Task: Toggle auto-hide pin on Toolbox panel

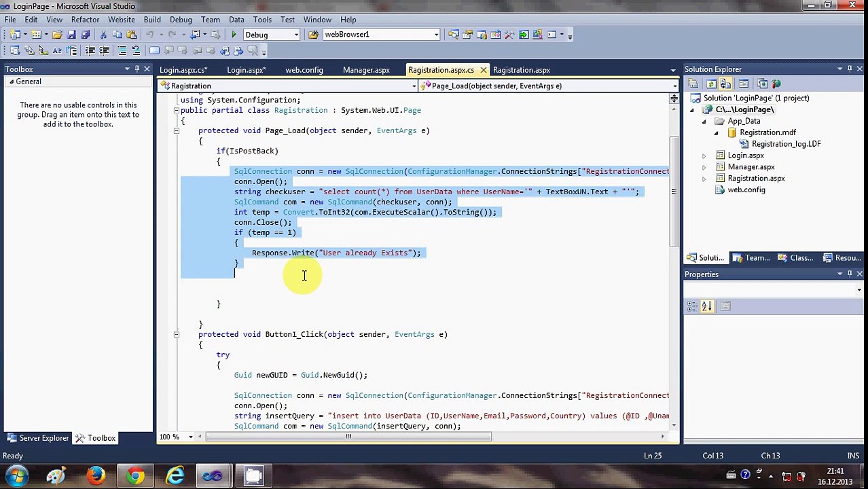Action: [137, 69]
